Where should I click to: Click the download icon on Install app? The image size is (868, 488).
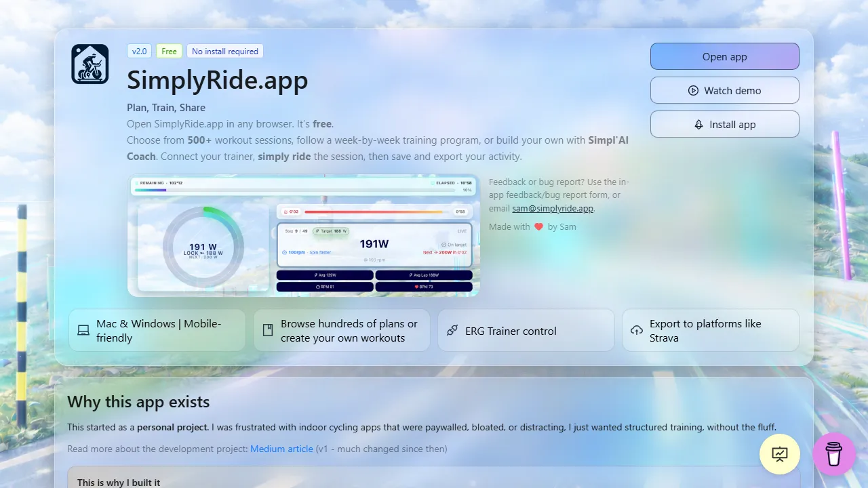(x=698, y=124)
